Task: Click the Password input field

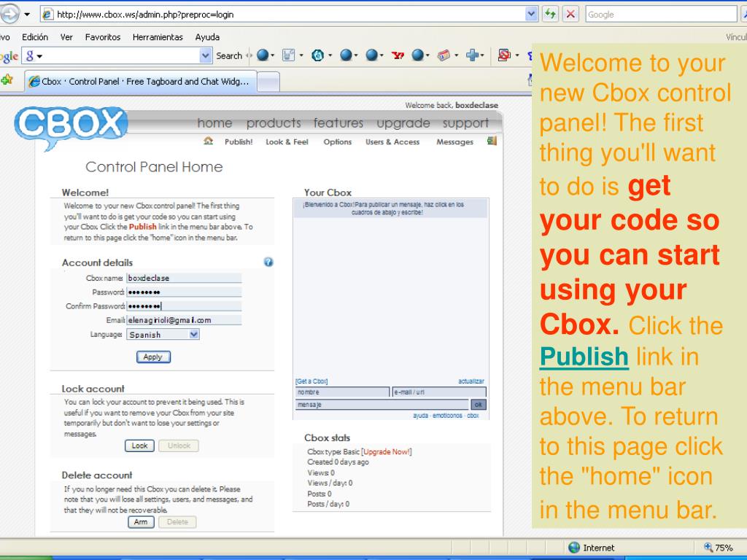Action: [x=184, y=292]
